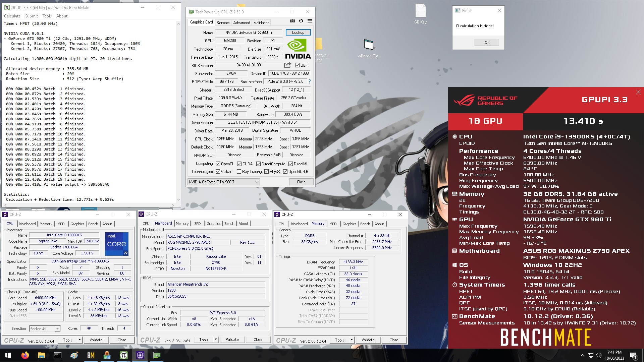Click the network icon in system tray
Image resolution: width=644 pixels, height=362 pixels.
pyautogui.click(x=591, y=355)
